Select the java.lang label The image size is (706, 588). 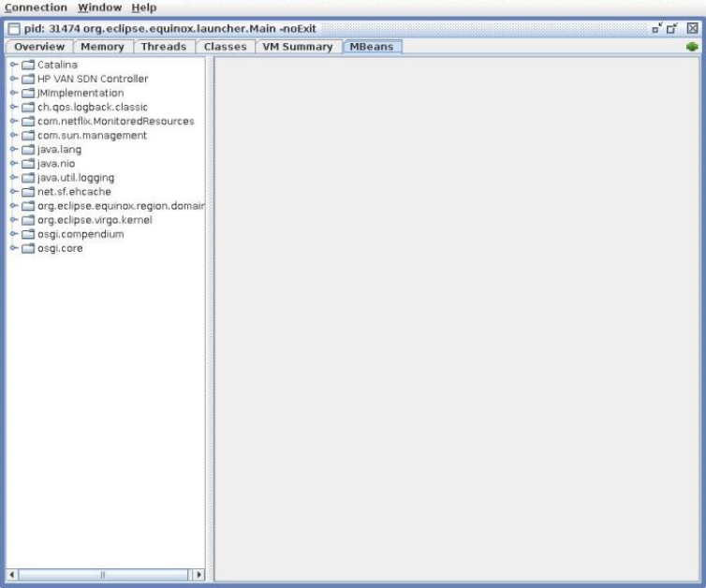(59, 150)
